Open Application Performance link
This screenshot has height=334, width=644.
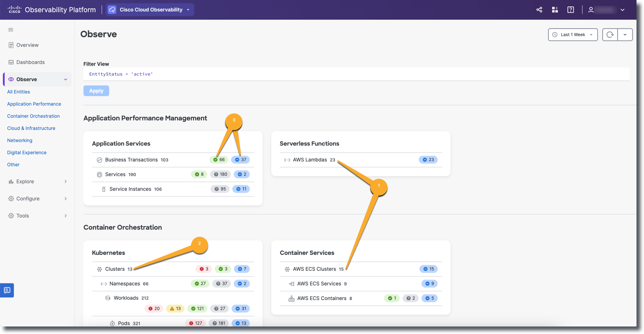click(34, 104)
